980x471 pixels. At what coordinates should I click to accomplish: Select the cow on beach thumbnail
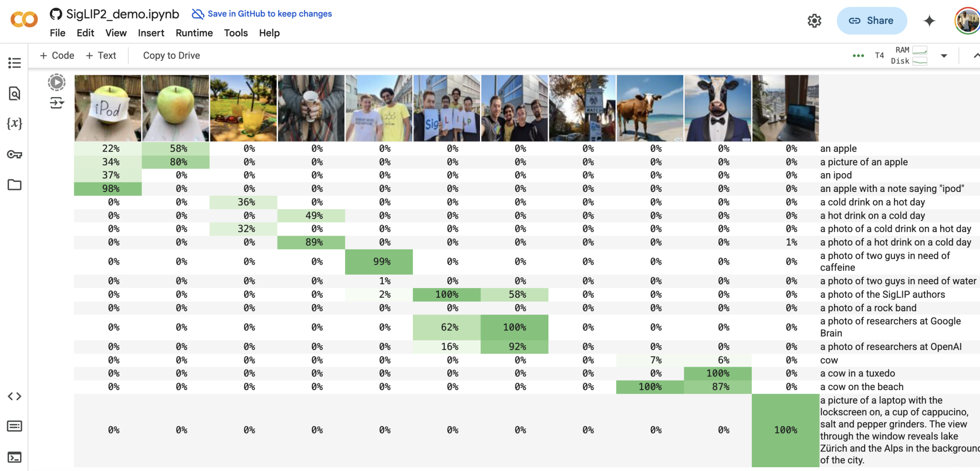(650, 108)
